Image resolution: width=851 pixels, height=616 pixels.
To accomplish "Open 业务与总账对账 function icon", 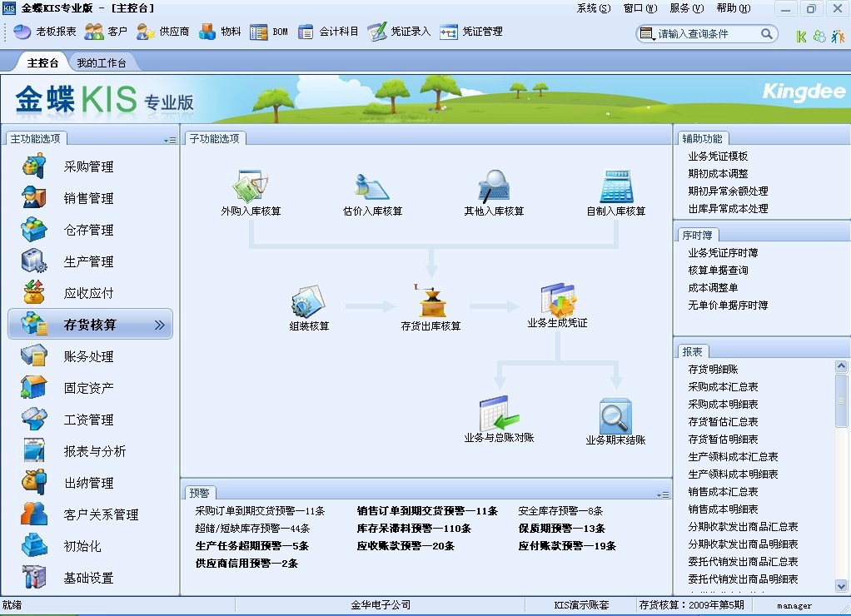I will click(499, 414).
